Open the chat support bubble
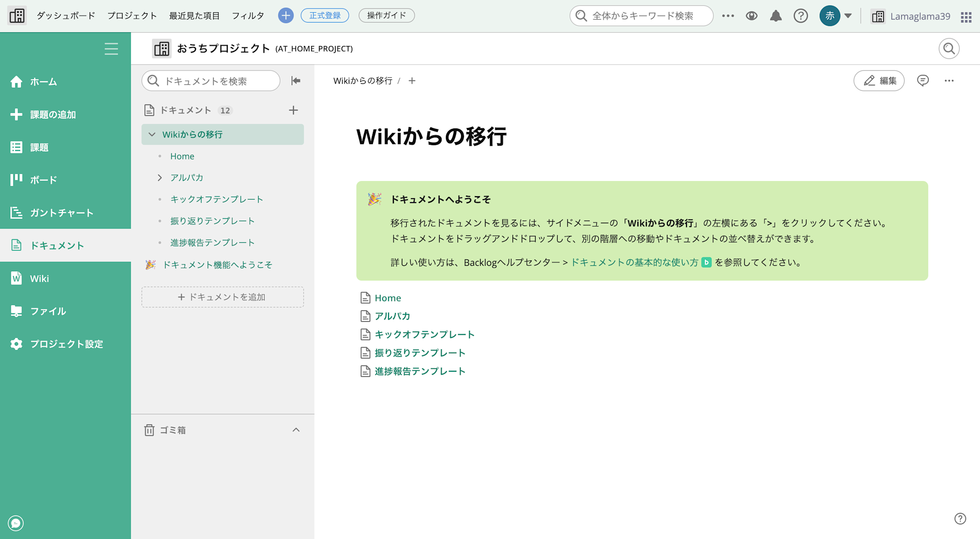This screenshot has height=539, width=980. (15, 523)
